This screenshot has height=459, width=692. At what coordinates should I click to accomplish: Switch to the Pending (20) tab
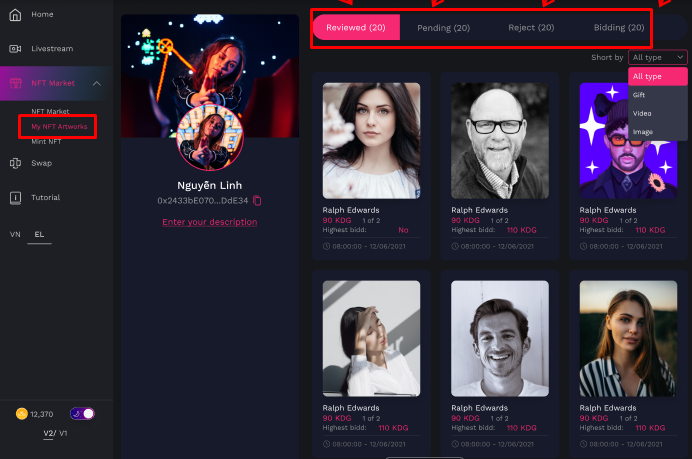pos(444,28)
